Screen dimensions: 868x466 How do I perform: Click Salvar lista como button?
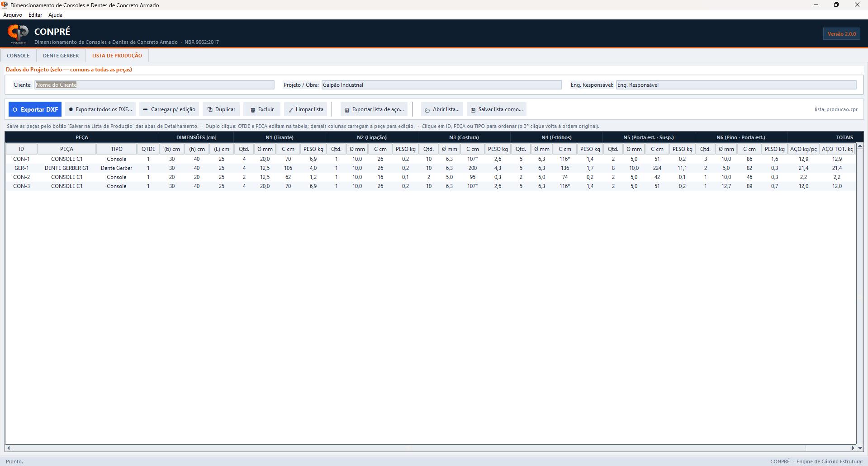pyautogui.click(x=497, y=109)
